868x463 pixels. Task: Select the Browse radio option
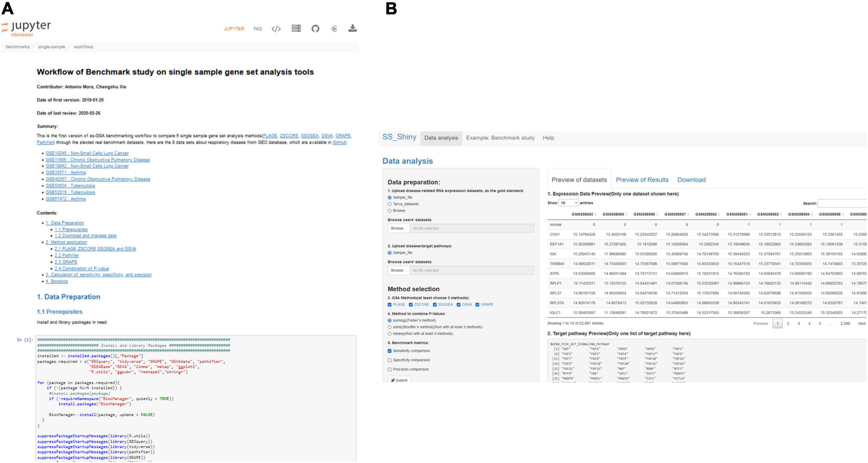point(390,211)
